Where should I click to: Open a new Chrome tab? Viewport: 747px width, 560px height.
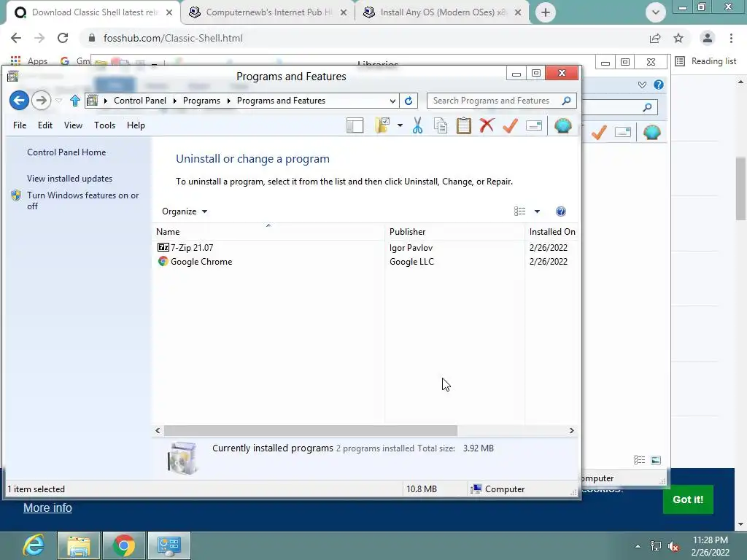click(x=546, y=12)
